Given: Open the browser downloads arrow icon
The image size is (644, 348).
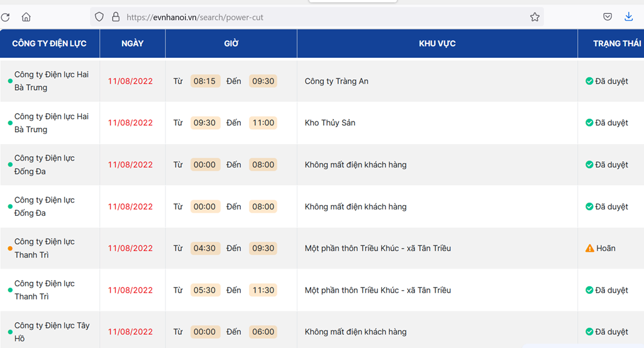Looking at the screenshot, I should point(628,17).
